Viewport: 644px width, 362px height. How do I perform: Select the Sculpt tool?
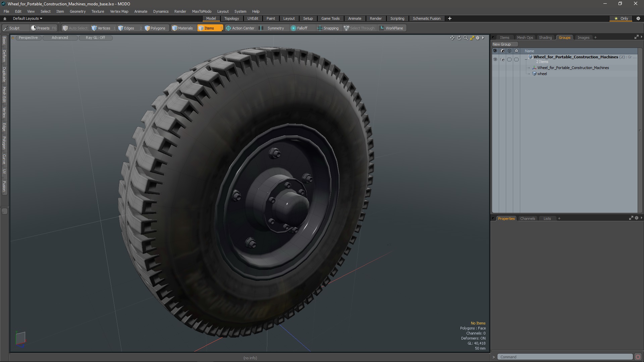pyautogui.click(x=15, y=28)
